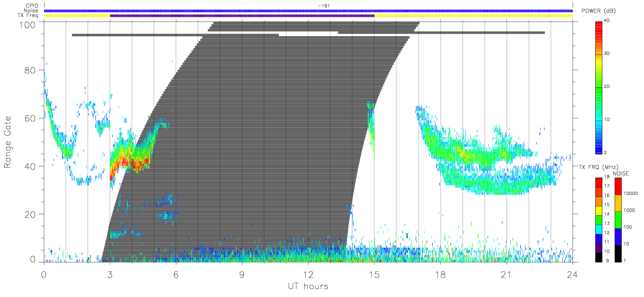
Task: Click the CPID label at top
Action: point(33,6)
